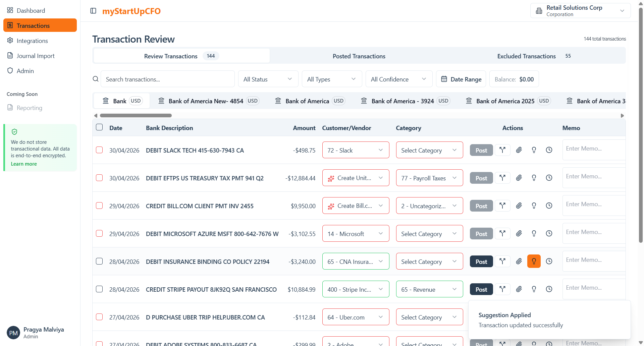This screenshot has width=644, height=346.
Task: Check the select-all checkbox in table header
Action: tap(99, 127)
